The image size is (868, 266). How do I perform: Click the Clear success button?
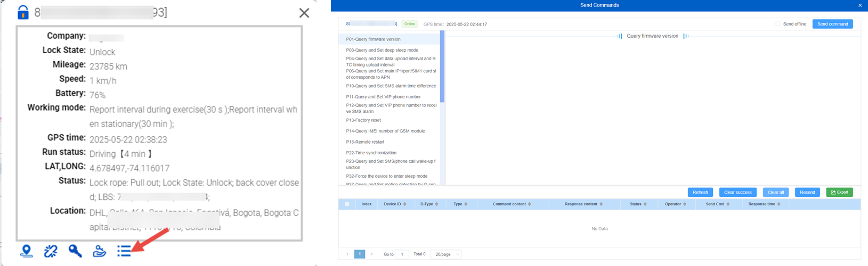pyautogui.click(x=737, y=192)
